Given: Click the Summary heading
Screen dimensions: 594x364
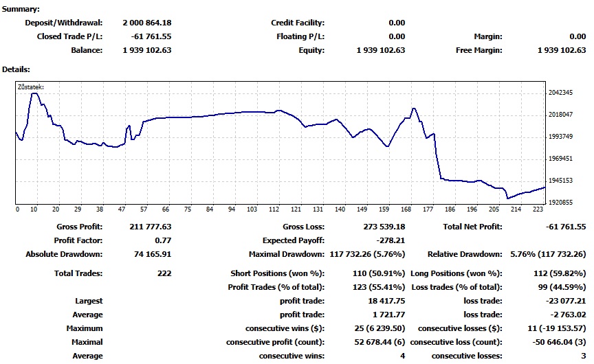Looking at the screenshot, I should tap(21, 9).
